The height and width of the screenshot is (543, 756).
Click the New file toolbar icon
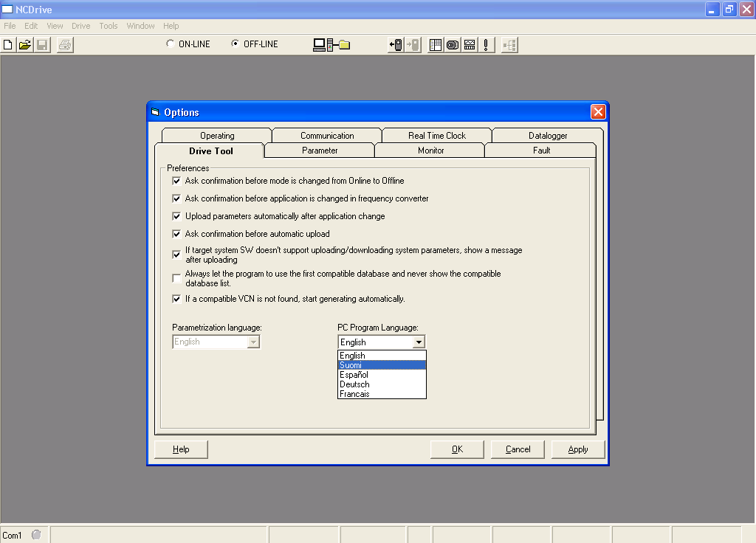(8, 45)
